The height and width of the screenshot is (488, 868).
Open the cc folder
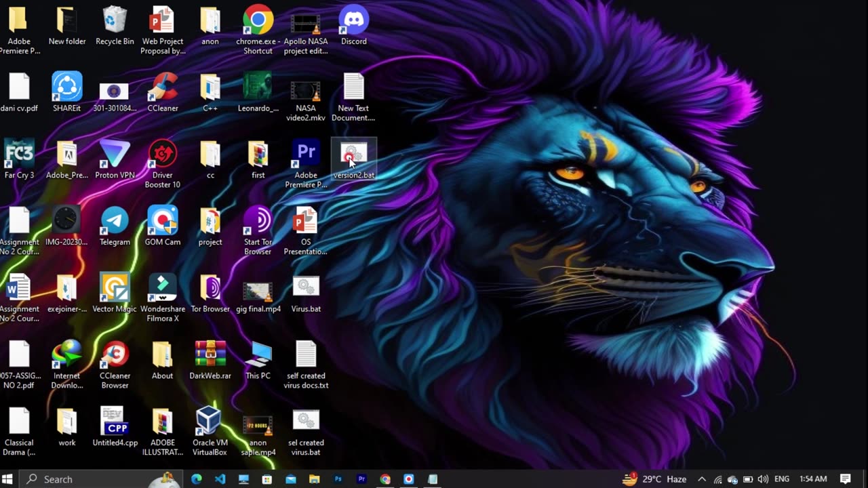point(210,160)
